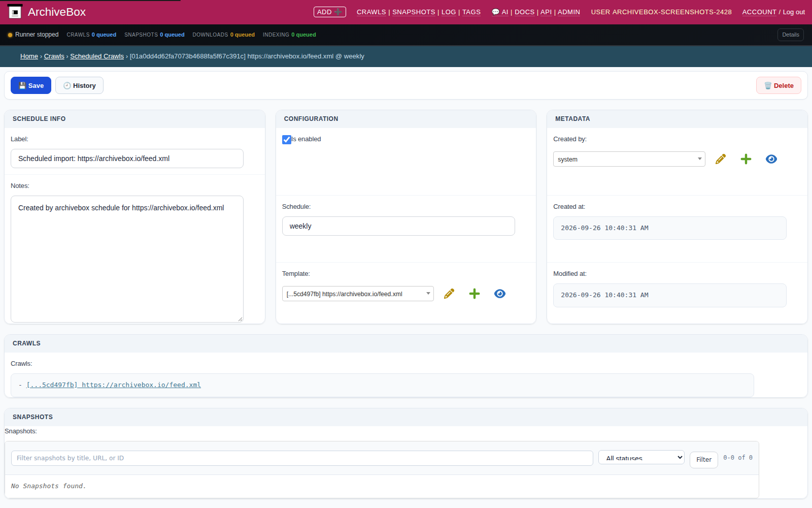The height and width of the screenshot is (508, 812).
Task: Grab the Notes textarea resize handle
Action: tap(240, 319)
